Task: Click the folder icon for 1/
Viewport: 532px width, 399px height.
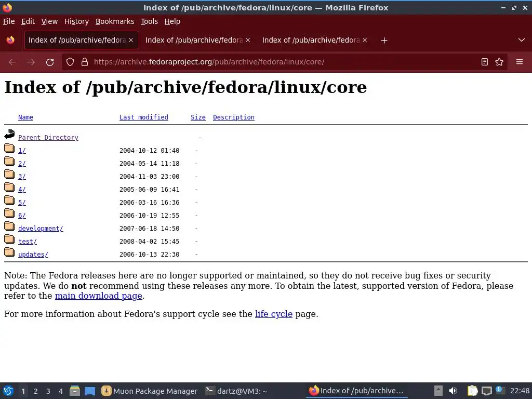Action: click(x=9, y=148)
